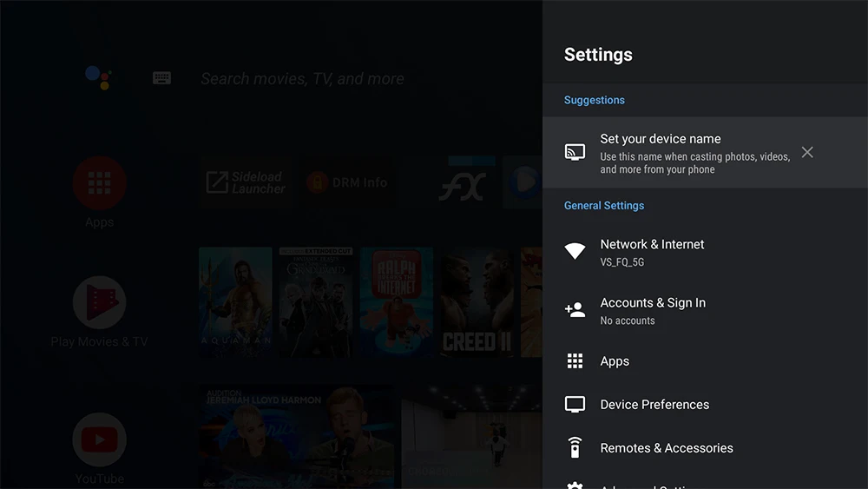Click the VS_FQ_5G network name
Image resolution: width=868 pixels, height=489 pixels.
pos(621,262)
